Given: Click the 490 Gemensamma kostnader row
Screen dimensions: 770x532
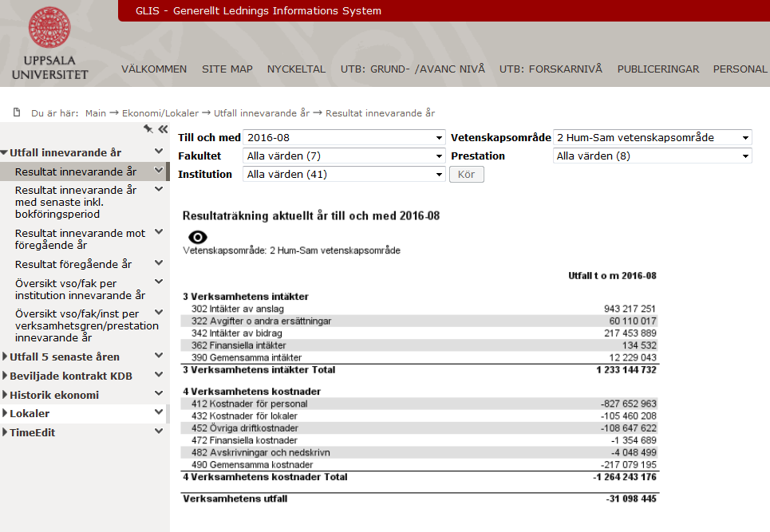Looking at the screenshot, I should pos(420,465).
